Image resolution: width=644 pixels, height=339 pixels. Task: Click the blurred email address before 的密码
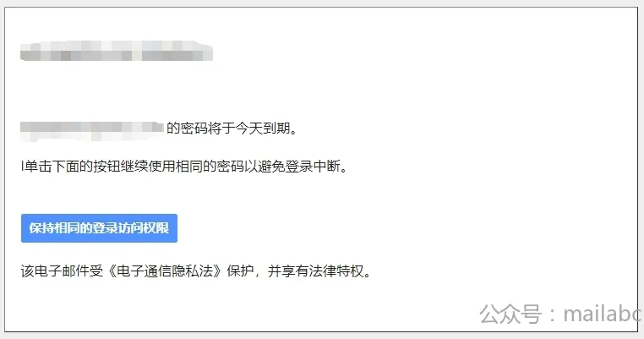92,129
